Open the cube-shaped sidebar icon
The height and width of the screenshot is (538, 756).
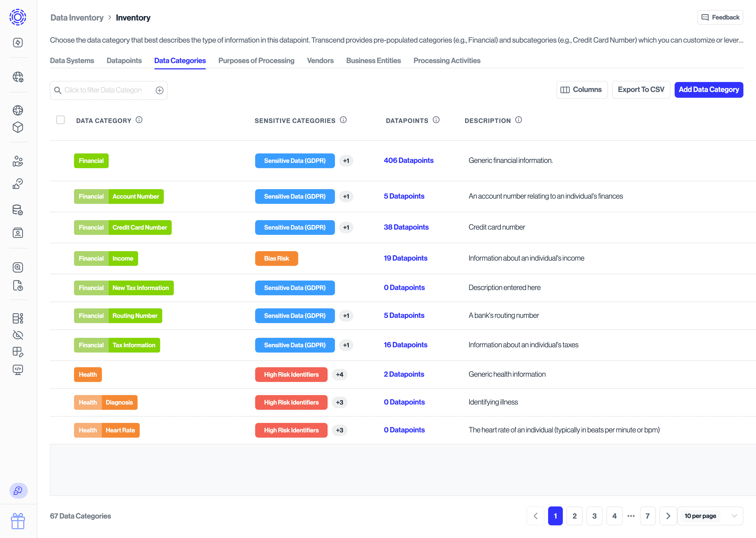(18, 127)
